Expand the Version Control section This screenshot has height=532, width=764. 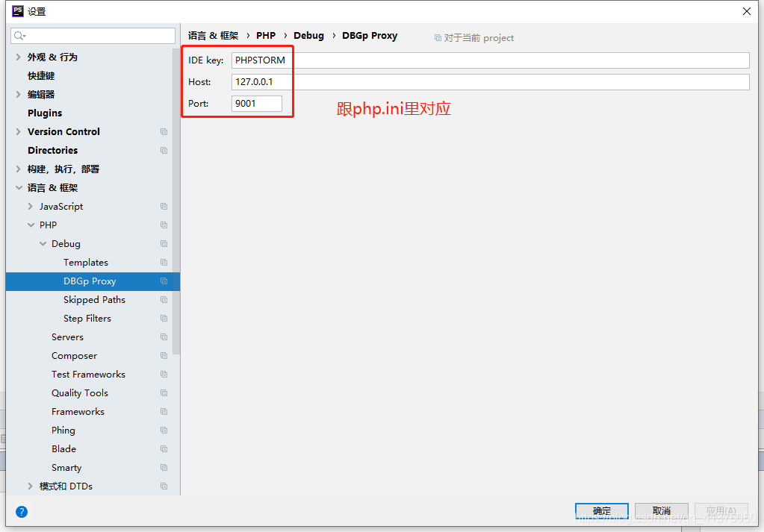pyautogui.click(x=18, y=132)
